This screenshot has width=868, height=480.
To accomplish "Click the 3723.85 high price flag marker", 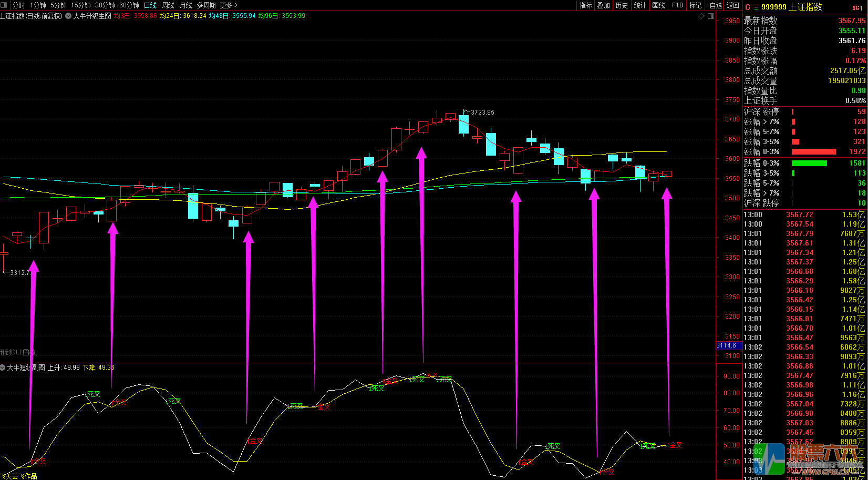I will [x=479, y=112].
